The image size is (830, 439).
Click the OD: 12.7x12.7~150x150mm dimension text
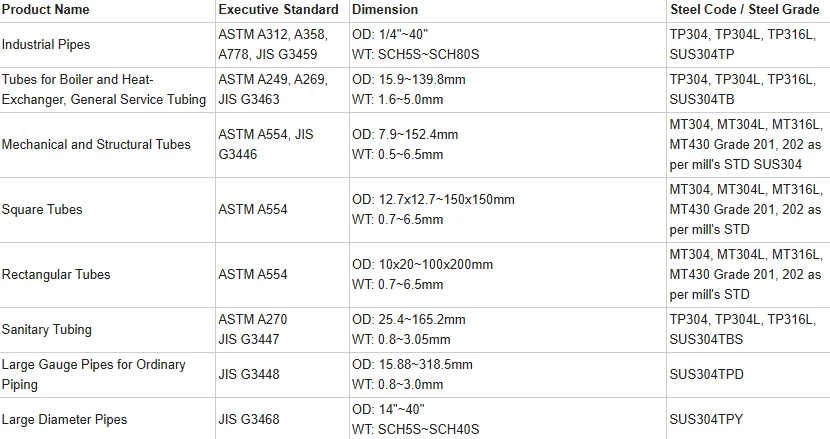click(x=434, y=200)
